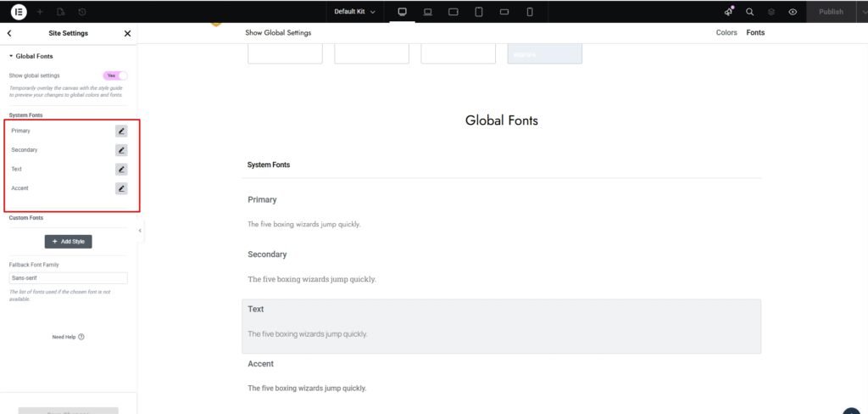Edit the Primary font typography

(121, 131)
